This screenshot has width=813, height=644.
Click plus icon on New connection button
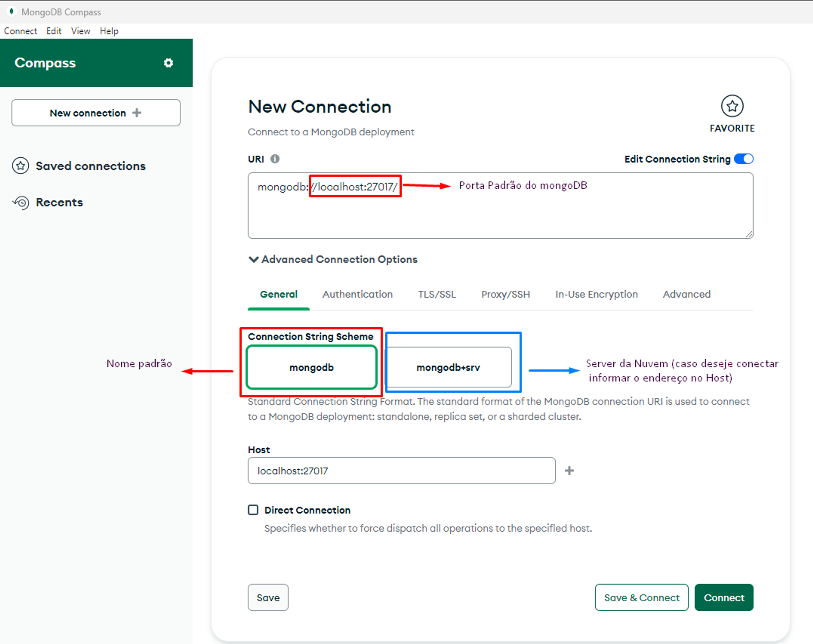point(137,113)
